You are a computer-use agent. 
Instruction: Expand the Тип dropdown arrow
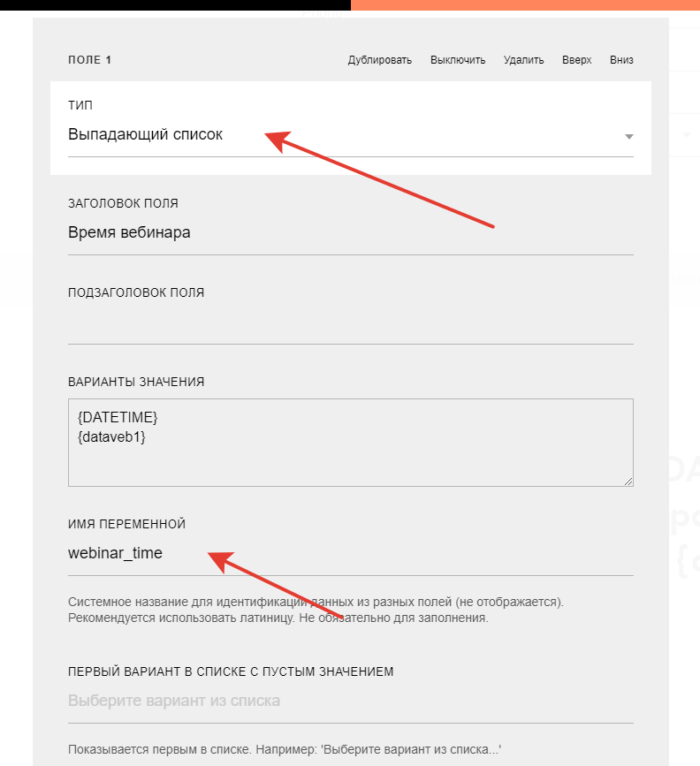coord(628,137)
